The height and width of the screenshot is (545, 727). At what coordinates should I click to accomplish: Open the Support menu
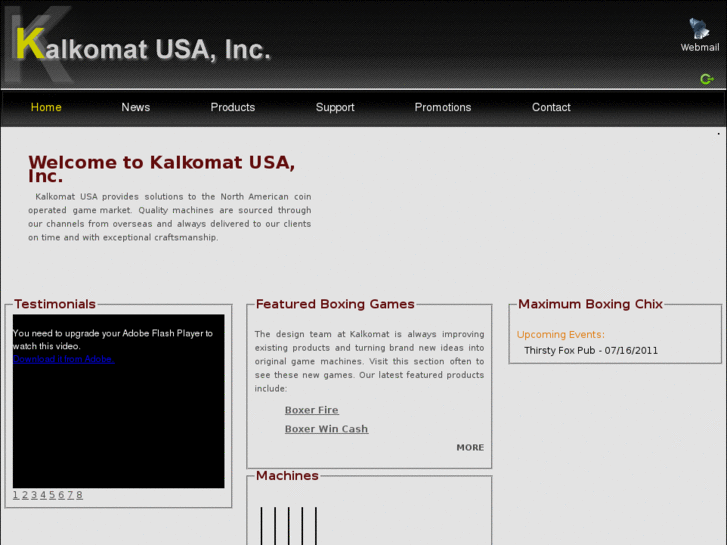335,107
